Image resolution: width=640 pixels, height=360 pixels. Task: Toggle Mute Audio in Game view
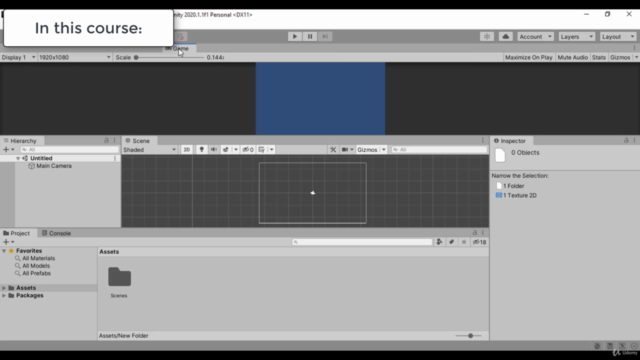point(572,57)
